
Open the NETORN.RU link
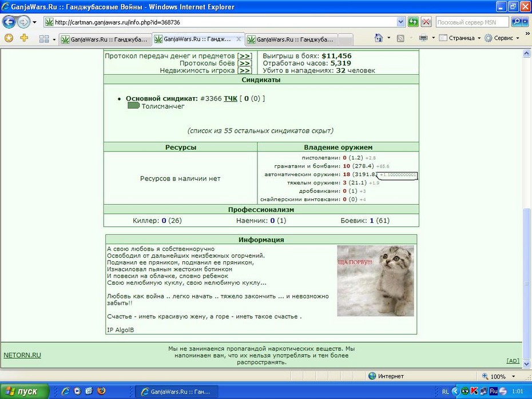tap(22, 355)
